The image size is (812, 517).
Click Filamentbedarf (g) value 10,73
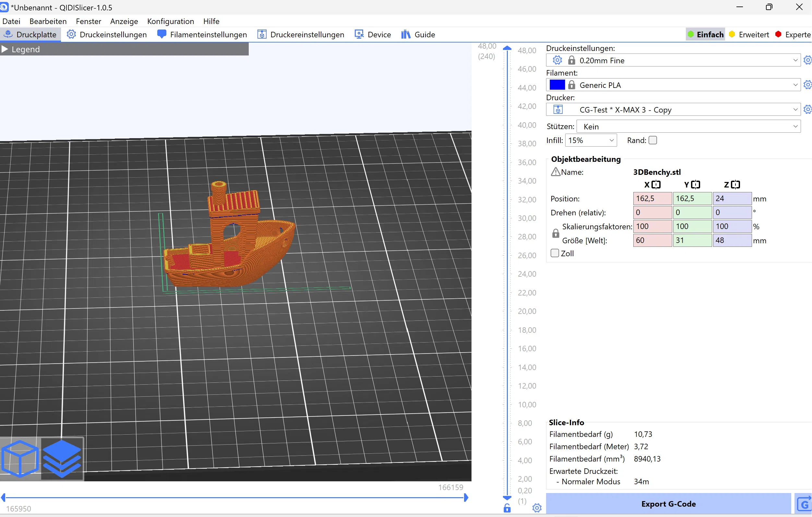pos(643,434)
